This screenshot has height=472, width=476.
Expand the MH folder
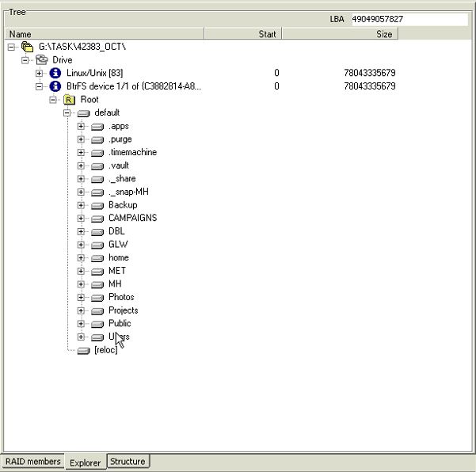[x=81, y=284]
